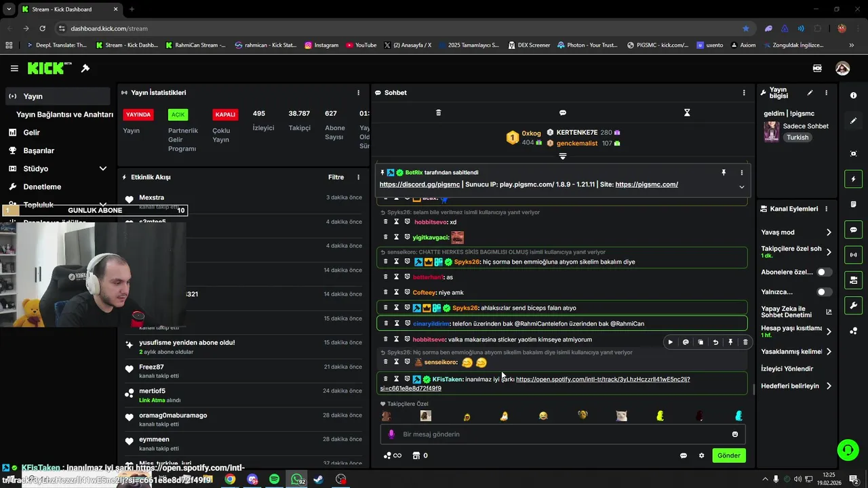Unpin the BotRix pinned message pin icon

(x=724, y=173)
